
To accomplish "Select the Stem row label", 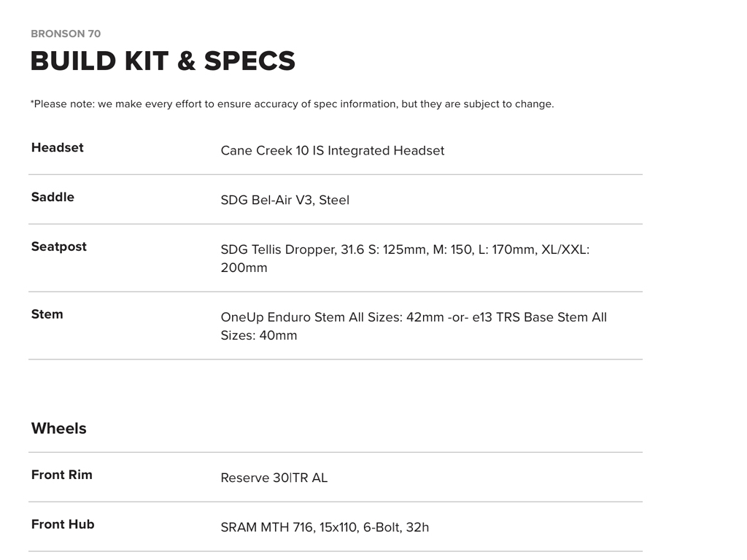I will click(47, 314).
